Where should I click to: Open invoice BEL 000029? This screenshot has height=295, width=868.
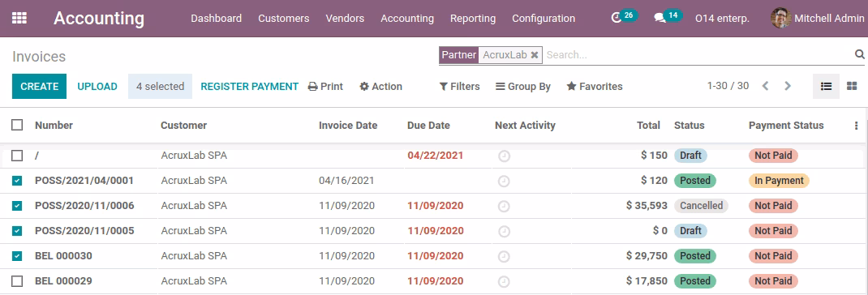63,281
